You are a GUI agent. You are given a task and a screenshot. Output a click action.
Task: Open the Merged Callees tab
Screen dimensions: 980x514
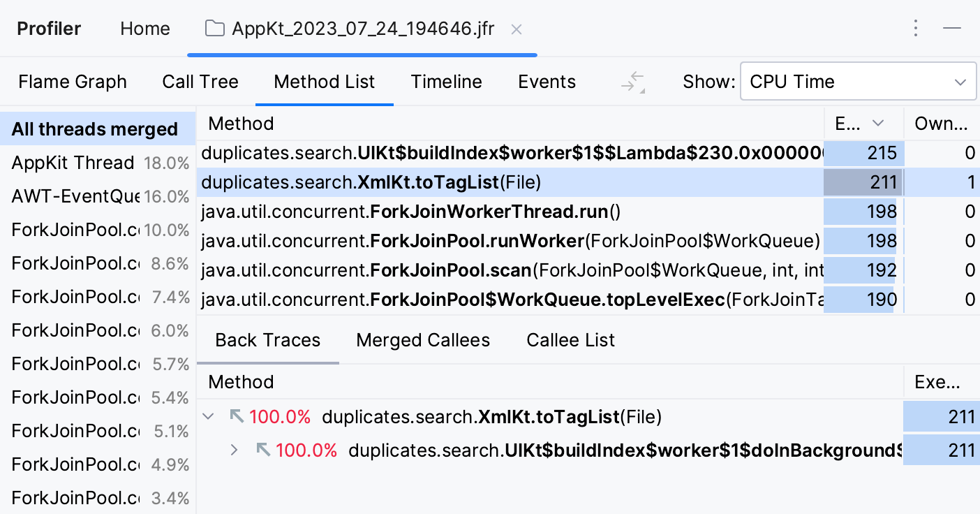(x=422, y=340)
